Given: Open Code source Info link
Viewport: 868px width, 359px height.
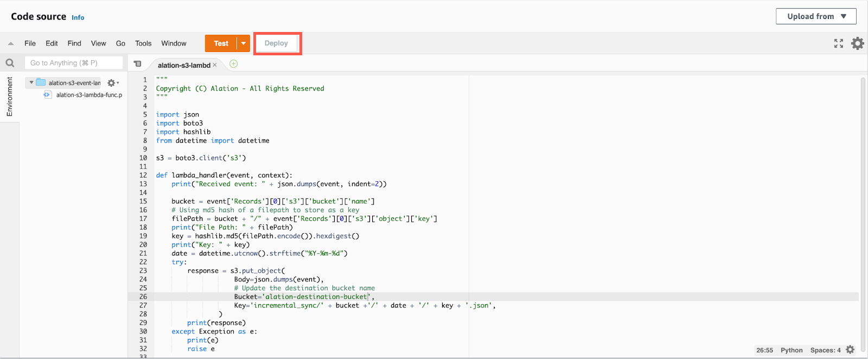Looking at the screenshot, I should [x=78, y=17].
